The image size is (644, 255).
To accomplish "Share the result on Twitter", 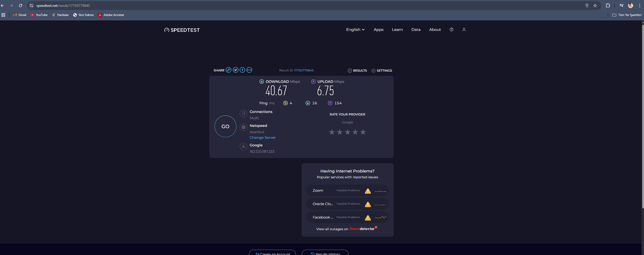I will [x=235, y=70].
